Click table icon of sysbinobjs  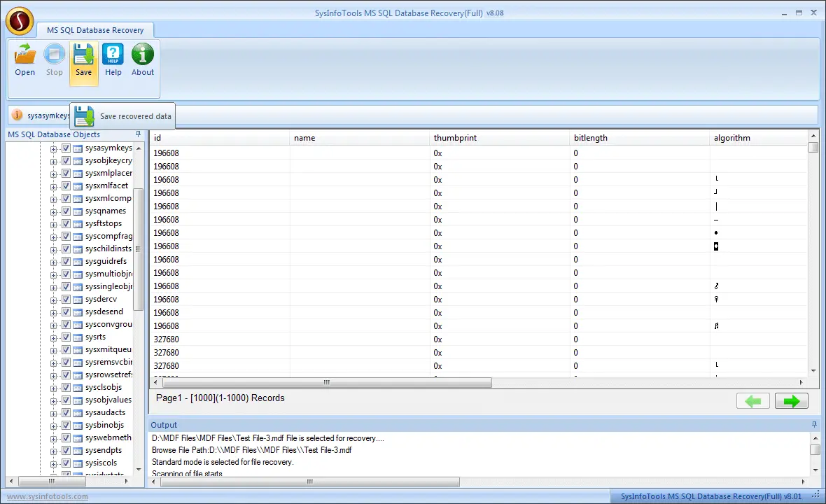(78, 426)
